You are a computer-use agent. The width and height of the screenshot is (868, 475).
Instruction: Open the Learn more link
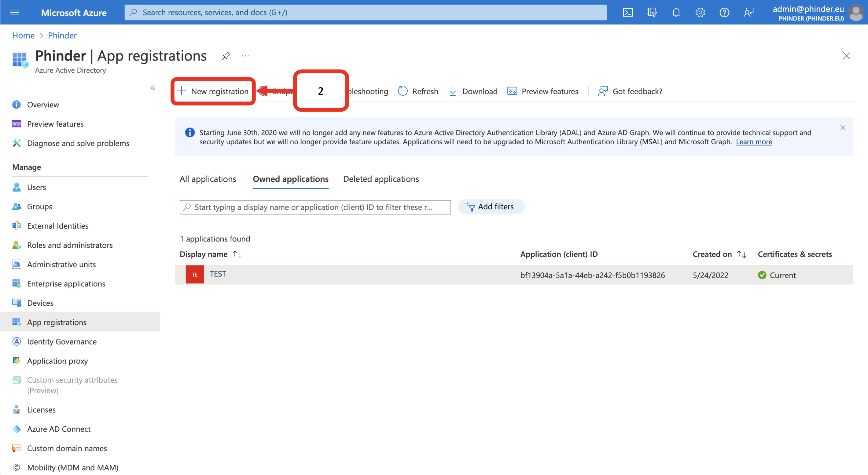click(753, 142)
